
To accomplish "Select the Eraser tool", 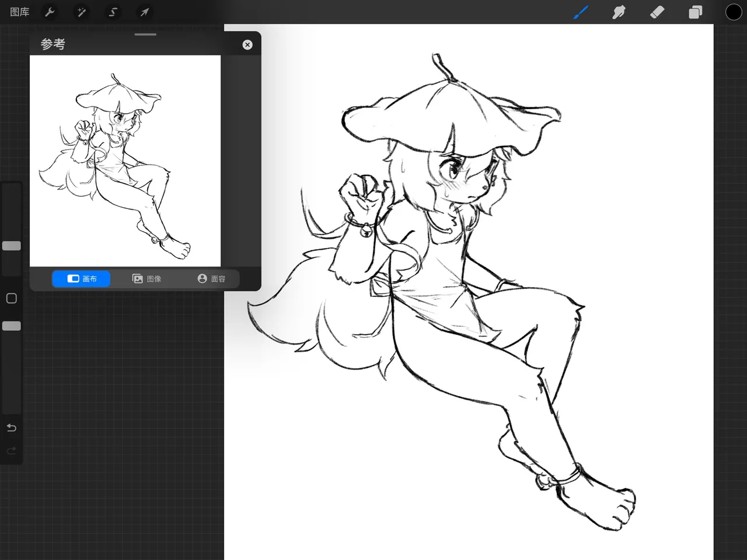I will (x=657, y=12).
